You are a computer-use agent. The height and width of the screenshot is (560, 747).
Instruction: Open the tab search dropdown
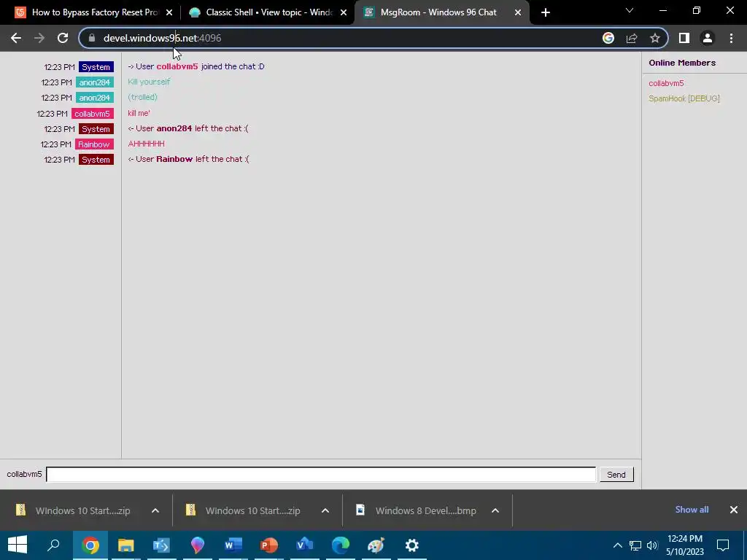630,10
